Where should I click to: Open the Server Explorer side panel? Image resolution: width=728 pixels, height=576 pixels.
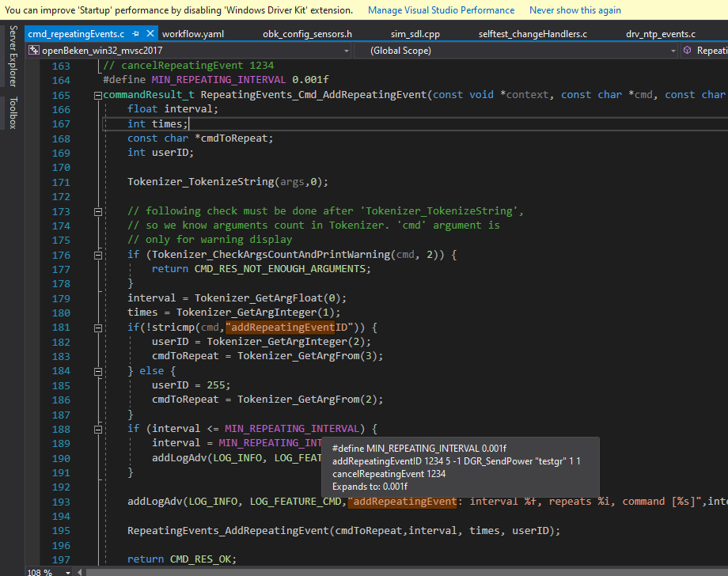[x=13, y=56]
